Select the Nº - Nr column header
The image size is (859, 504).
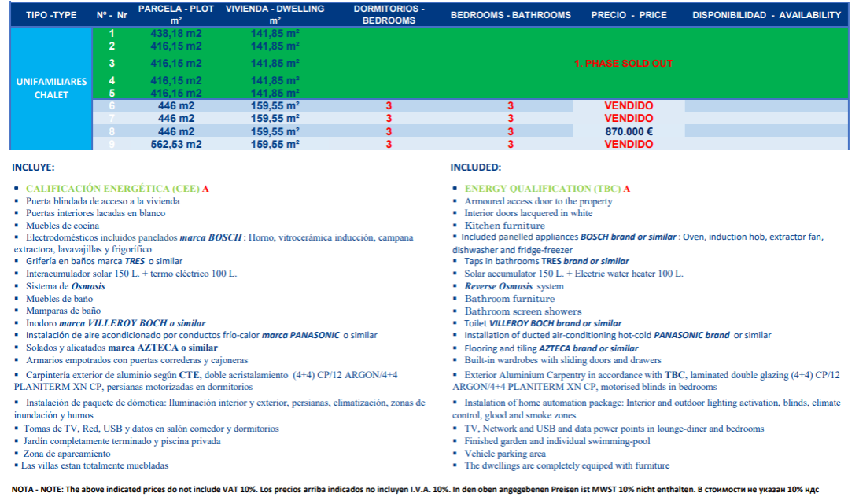coord(112,15)
